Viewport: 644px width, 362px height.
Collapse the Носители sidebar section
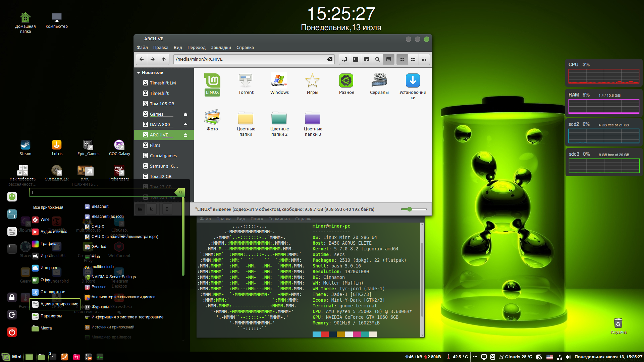pyautogui.click(x=139, y=73)
